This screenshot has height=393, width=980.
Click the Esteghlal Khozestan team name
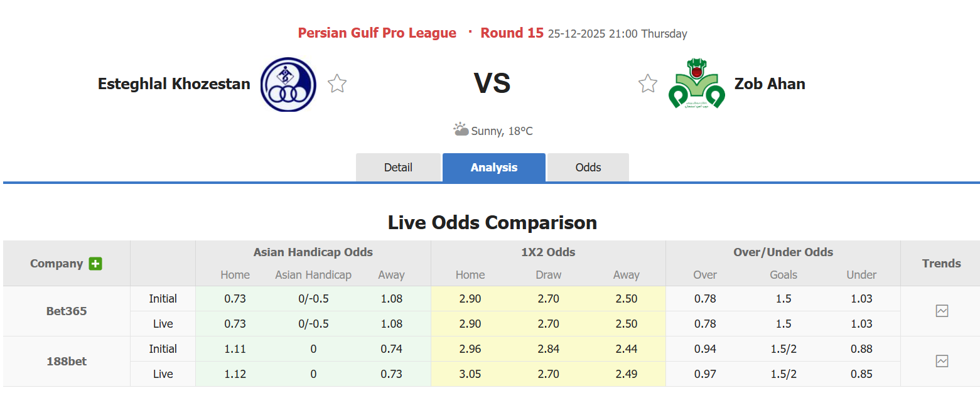[x=174, y=83]
